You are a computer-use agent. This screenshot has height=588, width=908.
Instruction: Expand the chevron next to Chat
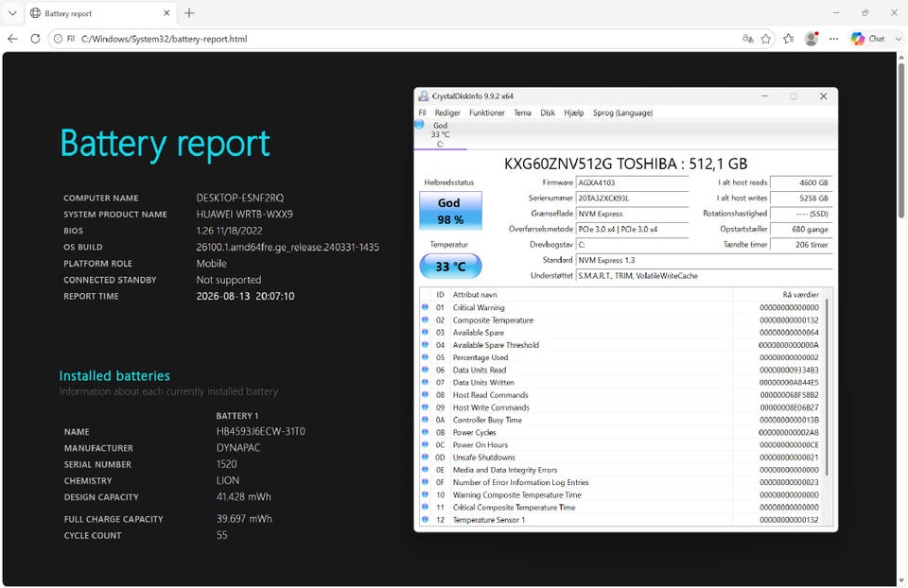(x=899, y=39)
